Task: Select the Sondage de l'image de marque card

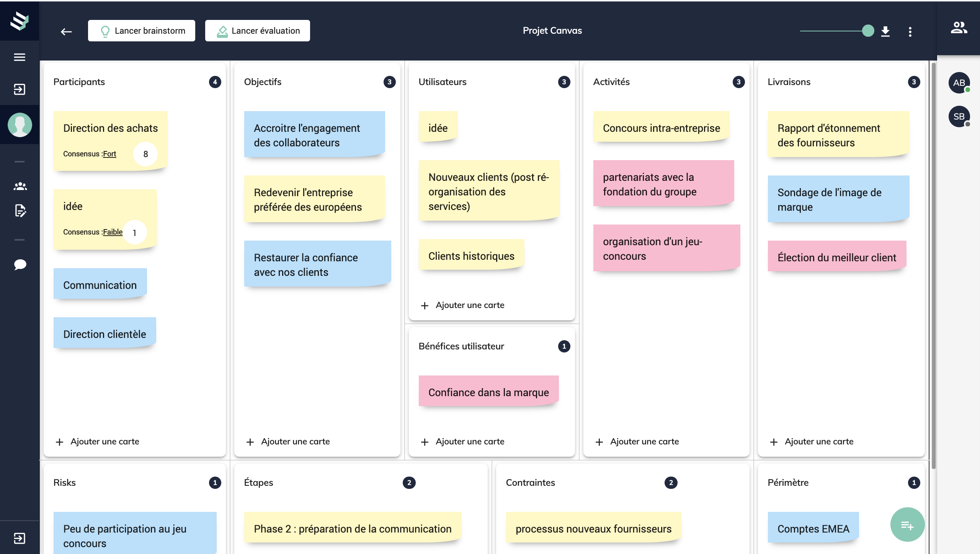Action: pos(839,198)
